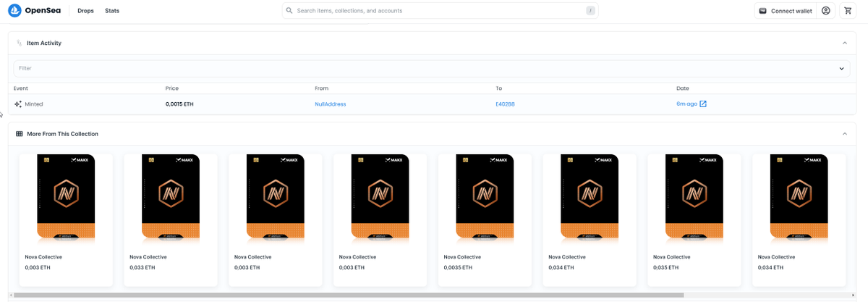Click the To column header

click(499, 88)
